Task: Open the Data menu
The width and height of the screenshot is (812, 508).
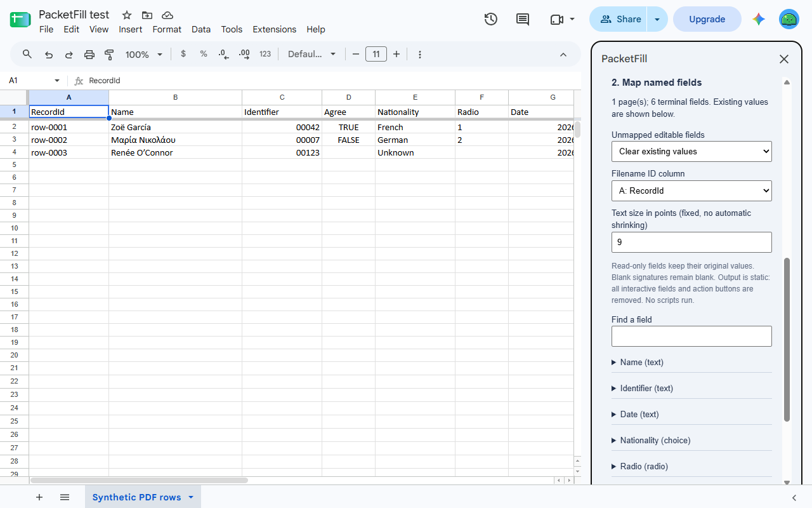Action: coord(201,29)
